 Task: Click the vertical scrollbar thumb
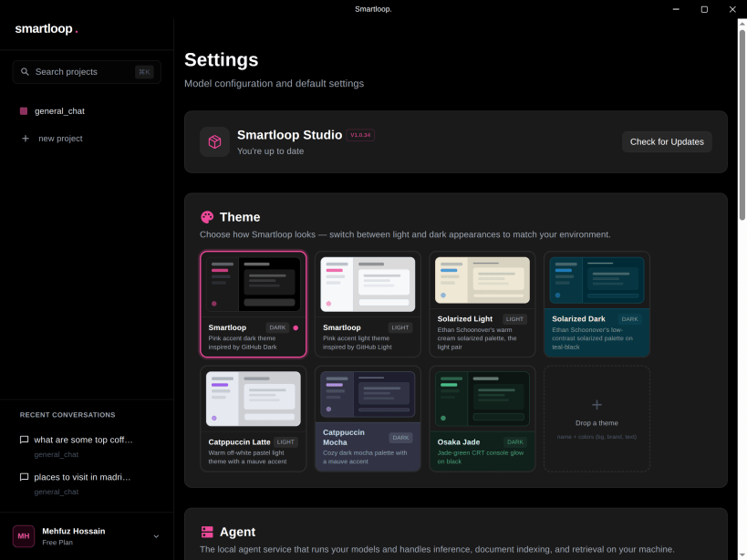click(x=742, y=125)
